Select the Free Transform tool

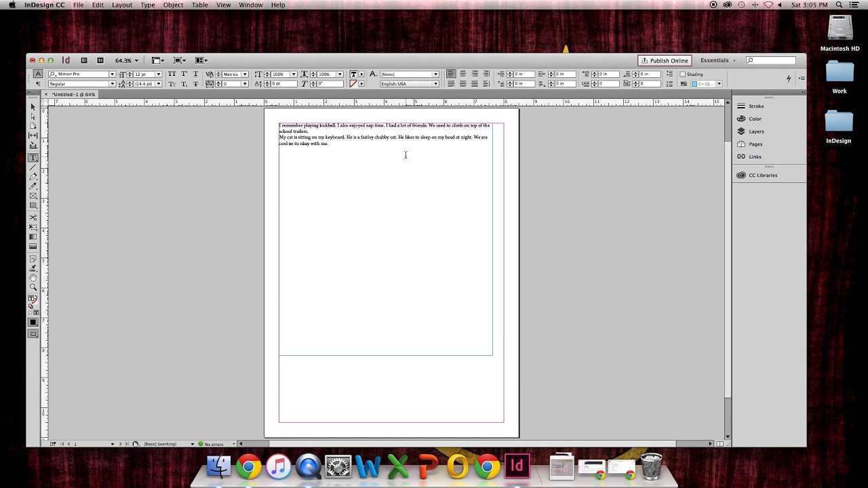point(33,227)
